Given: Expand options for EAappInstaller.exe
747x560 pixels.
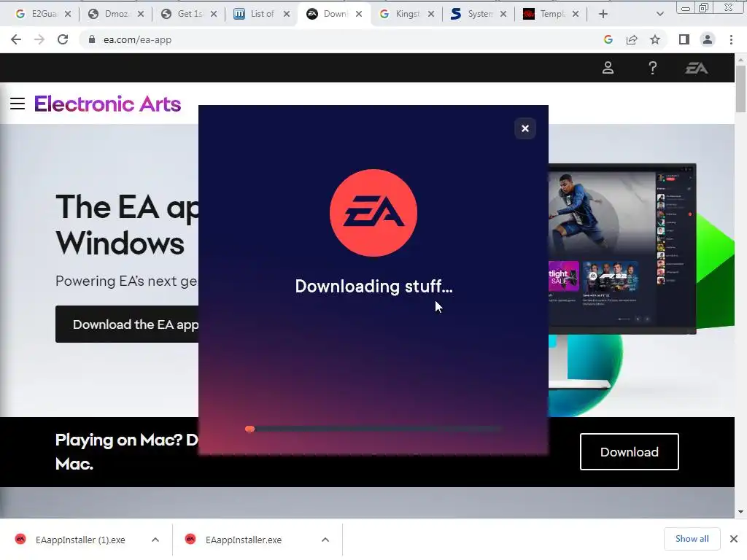Looking at the screenshot, I should [x=325, y=540].
